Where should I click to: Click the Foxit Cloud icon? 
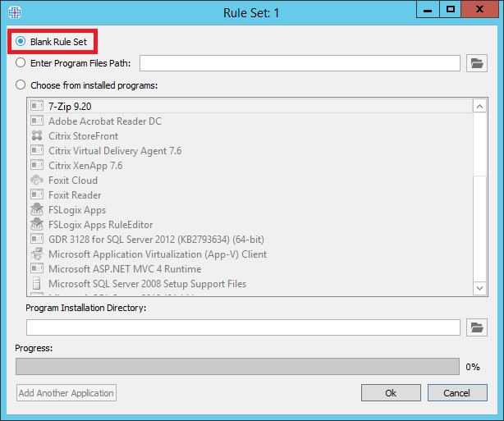click(37, 180)
